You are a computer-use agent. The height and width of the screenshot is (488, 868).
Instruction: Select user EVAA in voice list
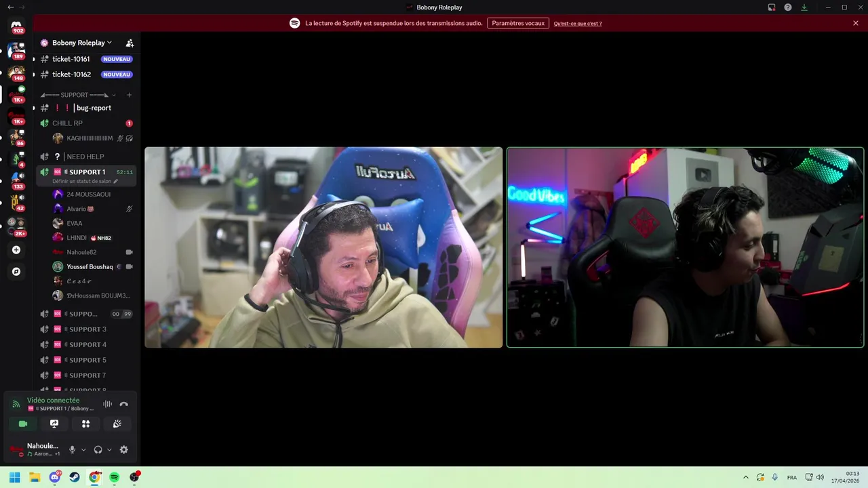(x=93, y=223)
